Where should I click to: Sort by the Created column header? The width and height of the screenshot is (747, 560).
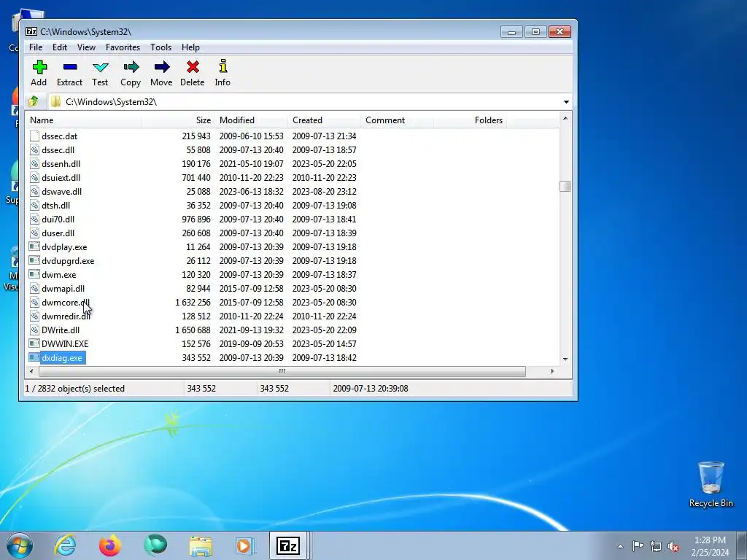pos(324,120)
